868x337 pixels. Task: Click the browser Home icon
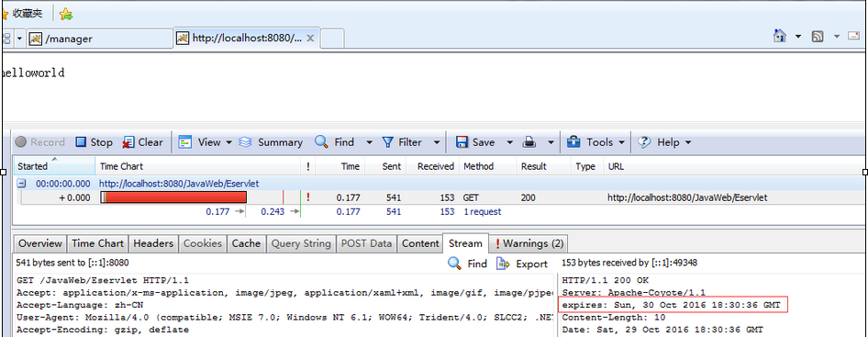pyautogui.click(x=780, y=37)
